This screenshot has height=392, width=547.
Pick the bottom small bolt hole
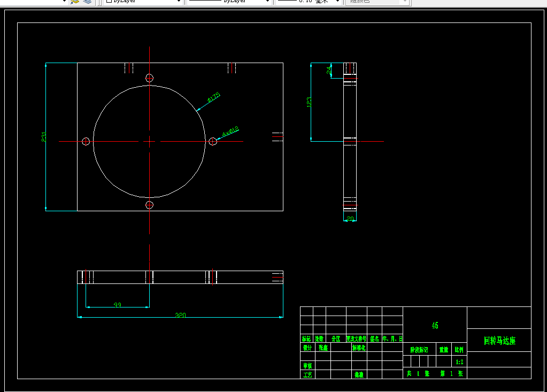point(149,205)
